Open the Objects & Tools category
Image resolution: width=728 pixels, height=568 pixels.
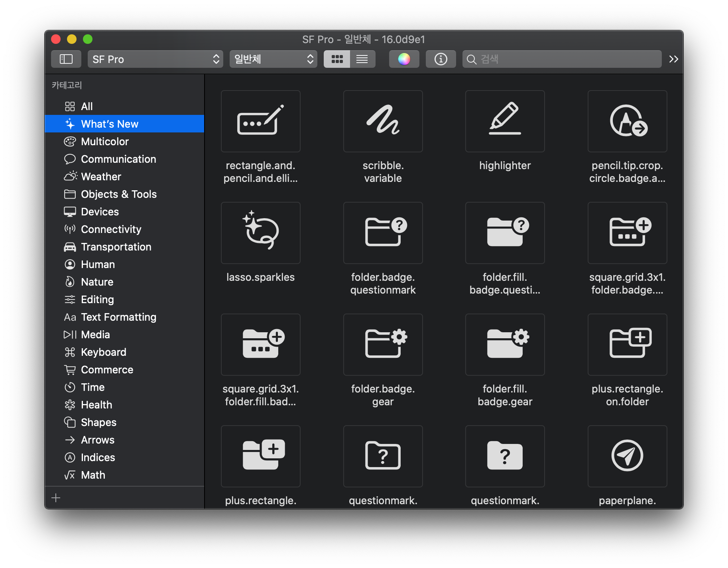click(x=124, y=194)
